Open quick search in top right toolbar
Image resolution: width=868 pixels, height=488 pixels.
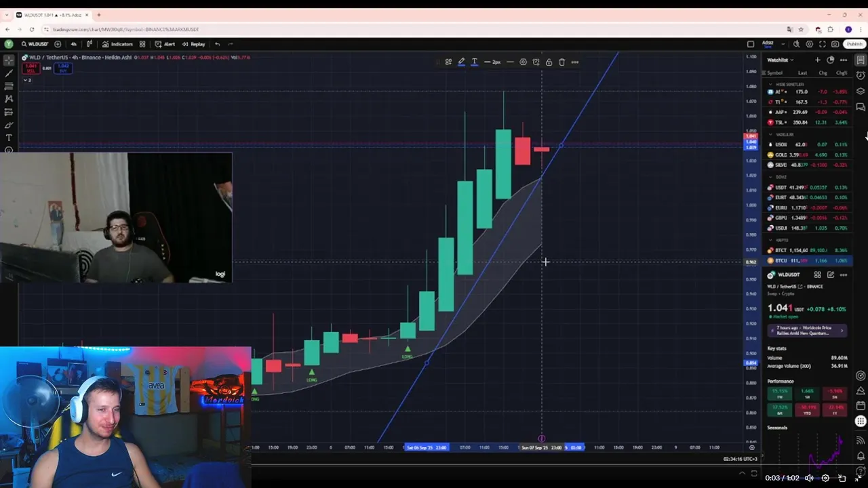(797, 44)
